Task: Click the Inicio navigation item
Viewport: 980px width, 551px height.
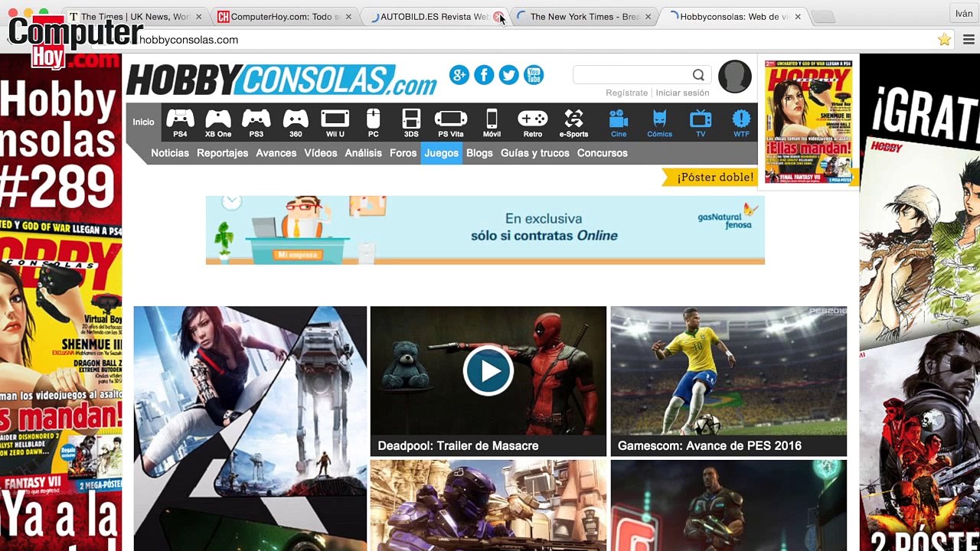Action: (x=143, y=122)
